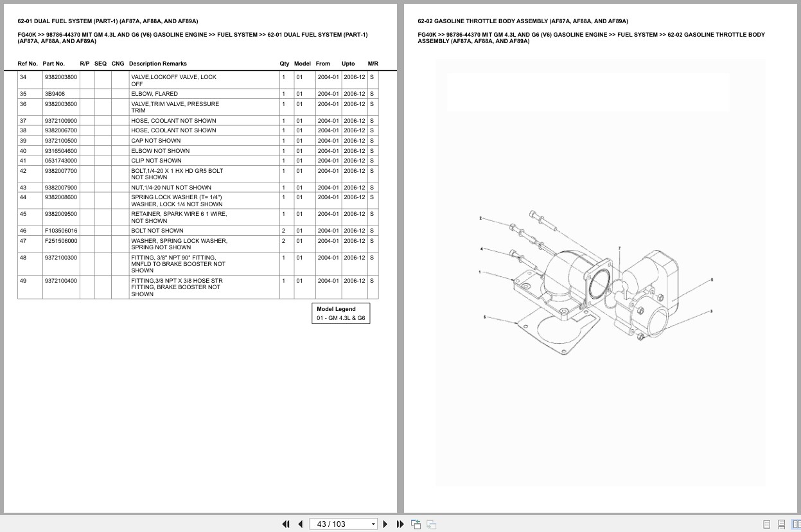This screenshot has height=532, width=801.
Task: Select part number 9382007700
Action: [61, 171]
